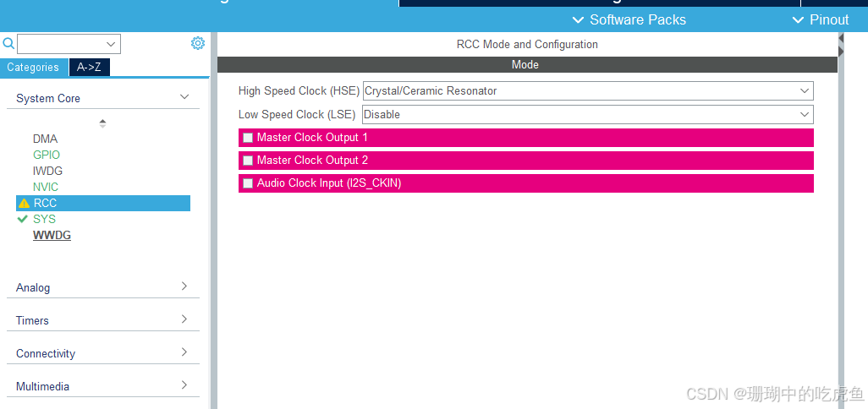Image resolution: width=868 pixels, height=409 pixels.
Task: Select the RCC peripheral entry
Action: click(x=103, y=203)
